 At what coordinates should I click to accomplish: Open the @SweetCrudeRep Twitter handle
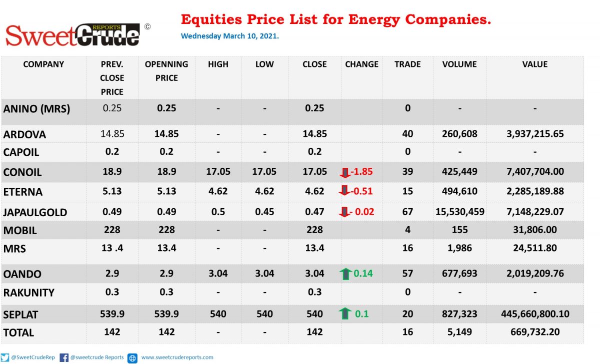coord(32,358)
